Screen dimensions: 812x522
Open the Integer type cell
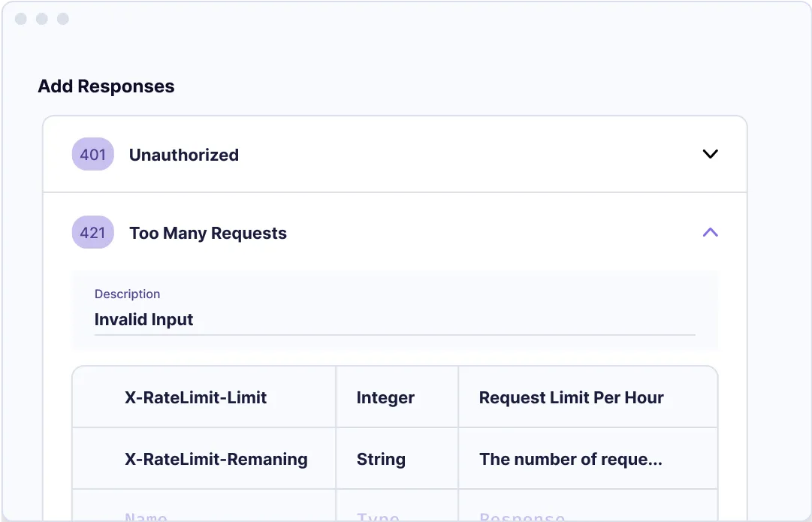(x=385, y=397)
